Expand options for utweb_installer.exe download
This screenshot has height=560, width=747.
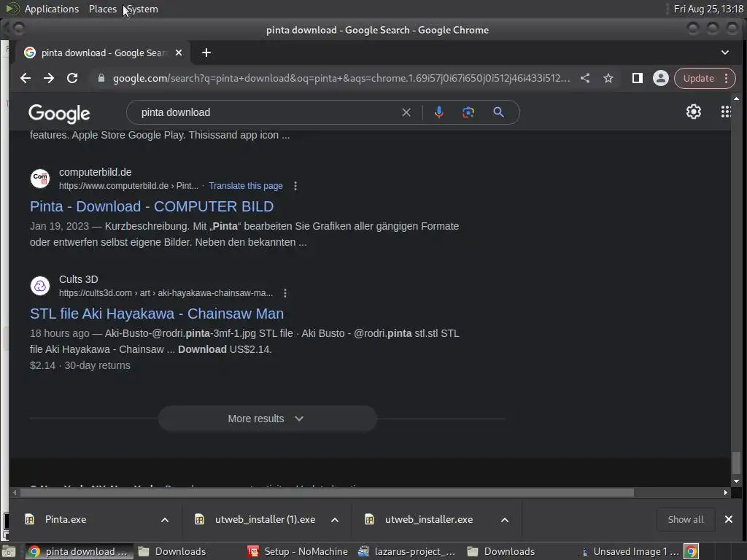click(x=505, y=519)
